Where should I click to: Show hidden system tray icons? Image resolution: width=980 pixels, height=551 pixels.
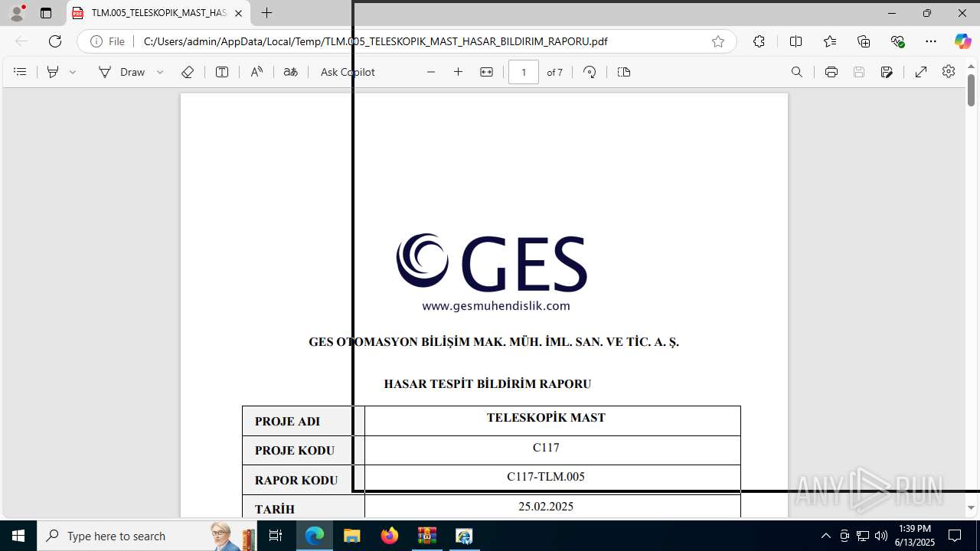tap(825, 536)
